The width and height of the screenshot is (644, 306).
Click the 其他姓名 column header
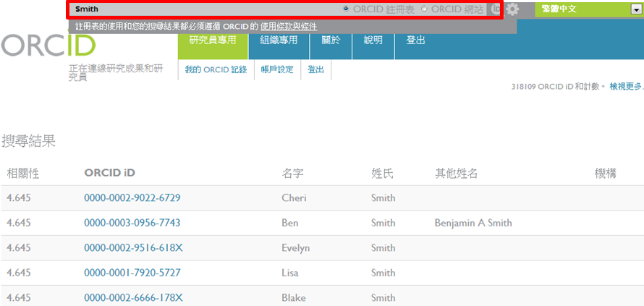click(x=456, y=174)
